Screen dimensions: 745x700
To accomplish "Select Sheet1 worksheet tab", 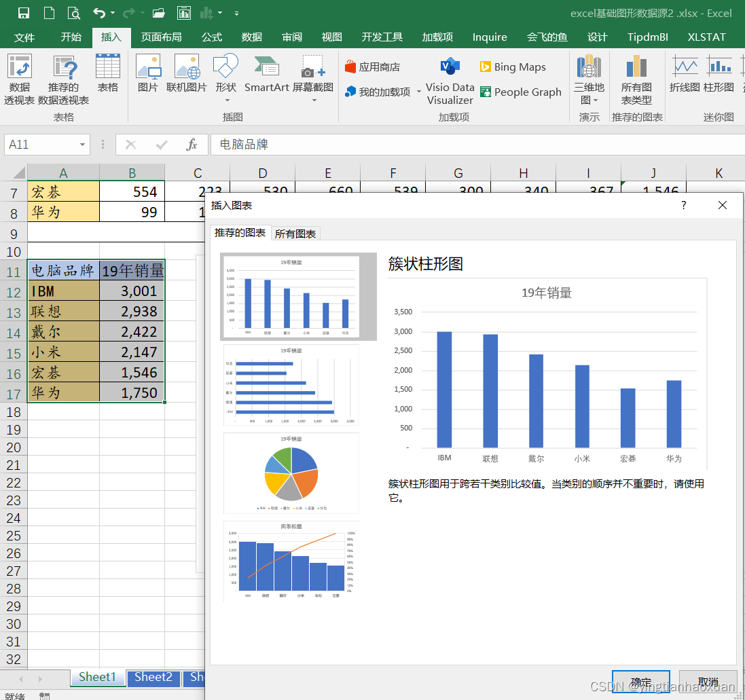I will pyautogui.click(x=97, y=677).
